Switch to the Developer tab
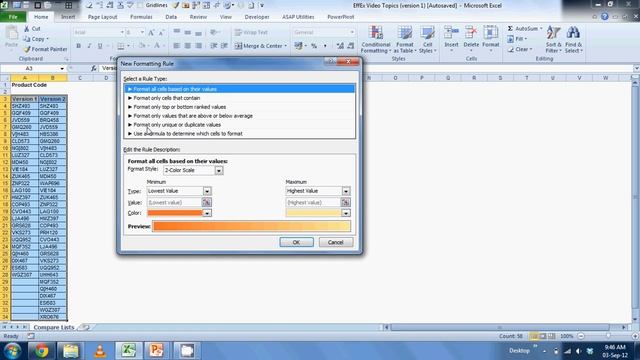This screenshot has height=360, width=640. [x=257, y=17]
